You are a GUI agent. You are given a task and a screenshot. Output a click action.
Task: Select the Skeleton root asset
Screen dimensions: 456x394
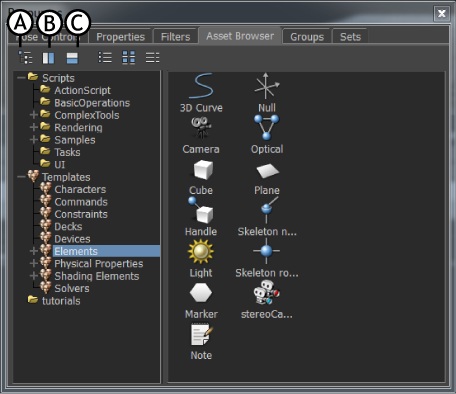pos(267,258)
